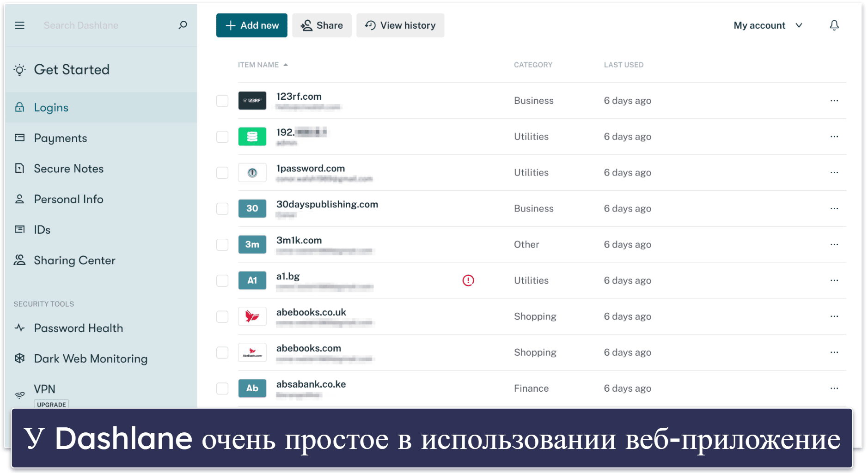Open more options for abebooks.com row
868x473 pixels.
click(834, 352)
